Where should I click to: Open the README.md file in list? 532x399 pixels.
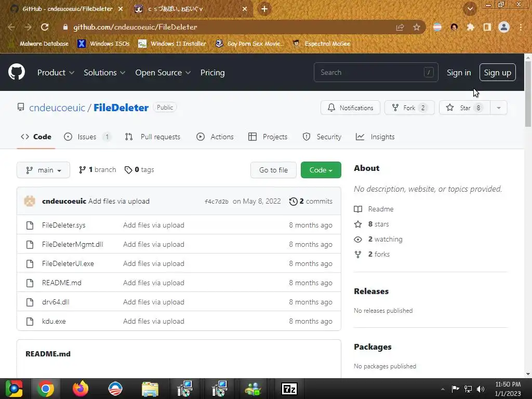pyautogui.click(x=62, y=283)
